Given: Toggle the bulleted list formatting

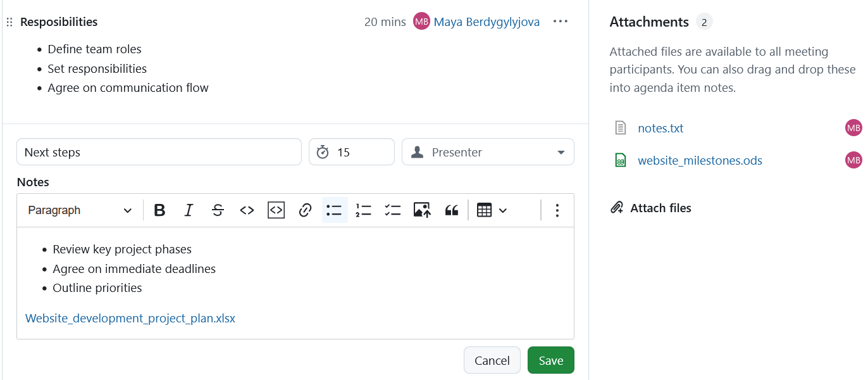Looking at the screenshot, I should click(334, 210).
